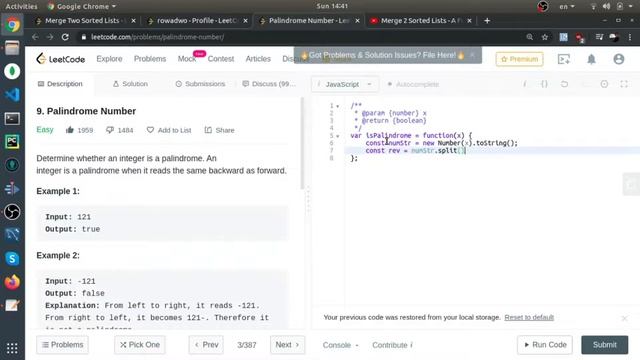Expand the Console panel
640x360 pixels.
click(x=340, y=345)
